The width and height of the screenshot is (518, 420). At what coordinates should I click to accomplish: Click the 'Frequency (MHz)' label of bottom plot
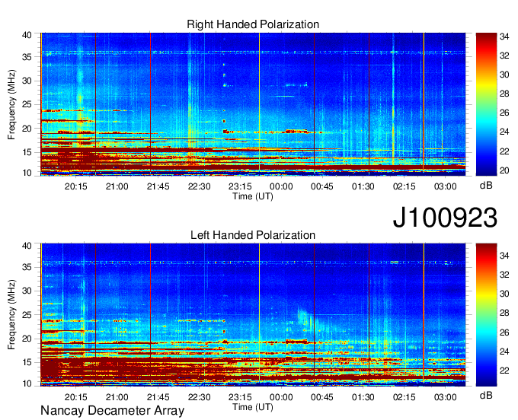(11, 315)
